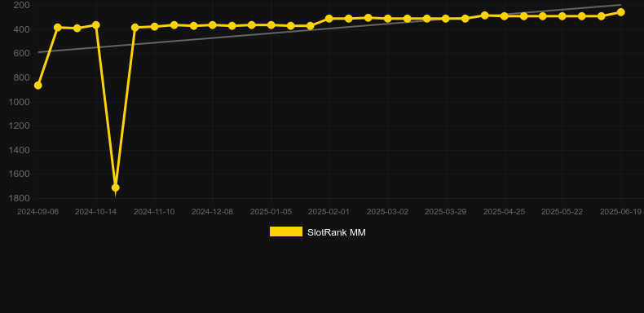Select the lowest data point at the sharp dip
The width and height of the screenshot is (644, 313).
[x=116, y=187]
